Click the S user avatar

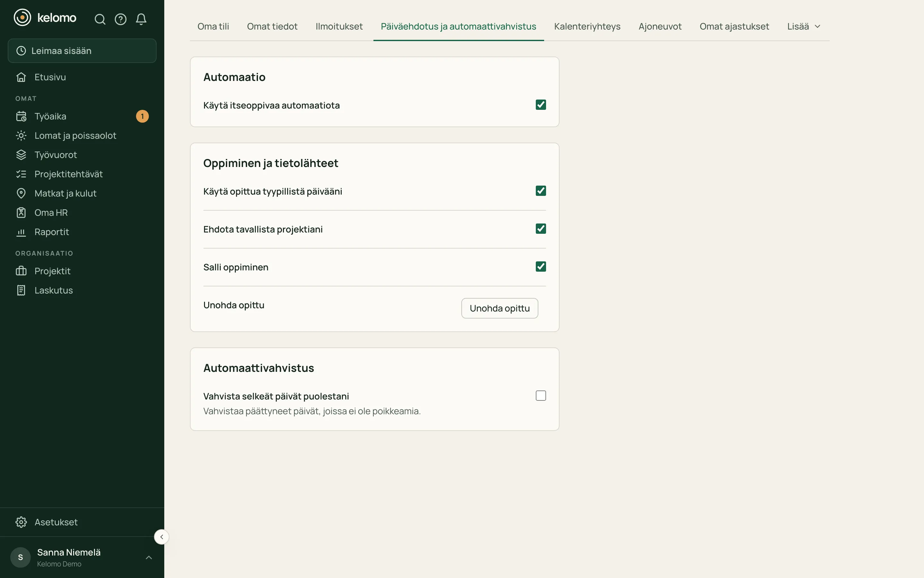[x=21, y=557]
